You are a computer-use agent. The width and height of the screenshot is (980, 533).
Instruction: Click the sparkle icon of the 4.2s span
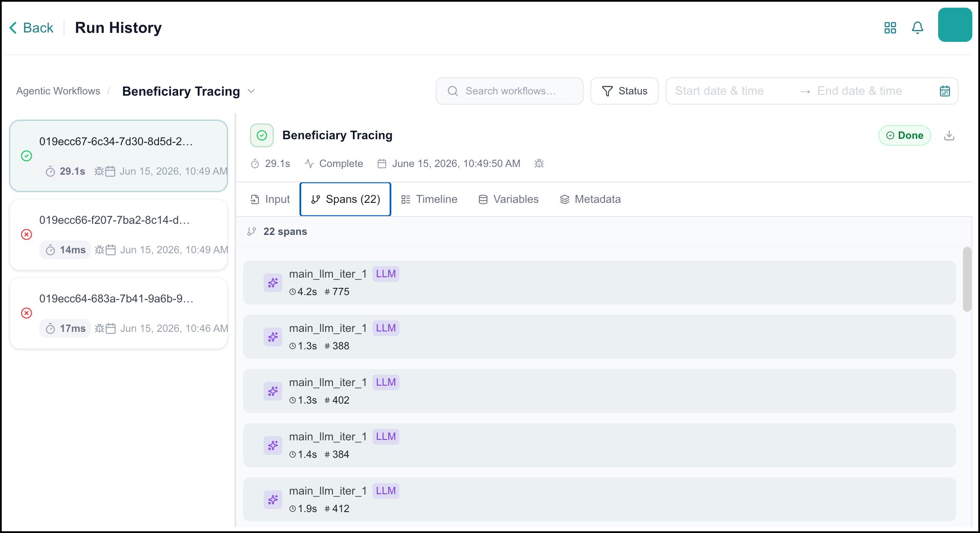pos(273,283)
